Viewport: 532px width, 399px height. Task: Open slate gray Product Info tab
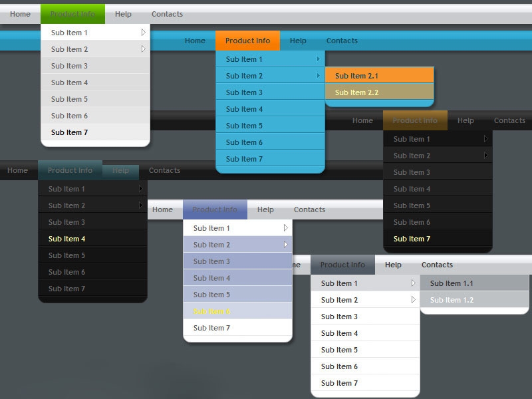[x=342, y=265]
